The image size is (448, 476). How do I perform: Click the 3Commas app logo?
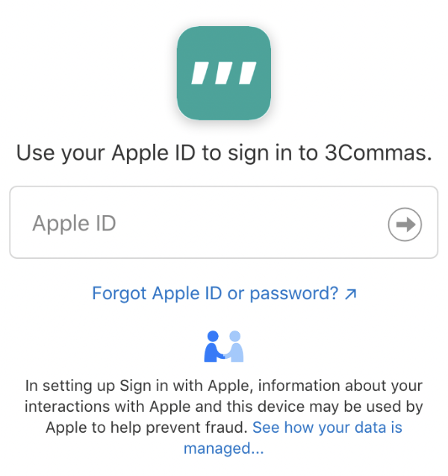pyautogui.click(x=223, y=73)
